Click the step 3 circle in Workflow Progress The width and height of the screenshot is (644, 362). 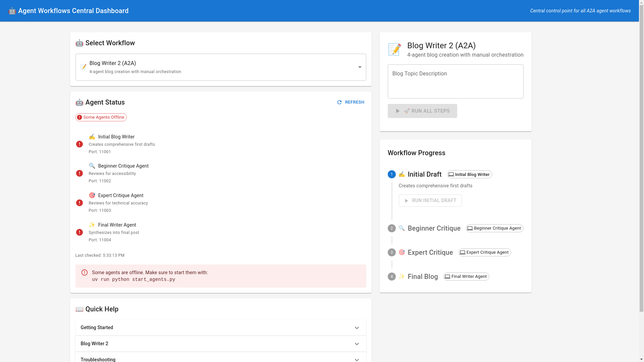(392, 252)
